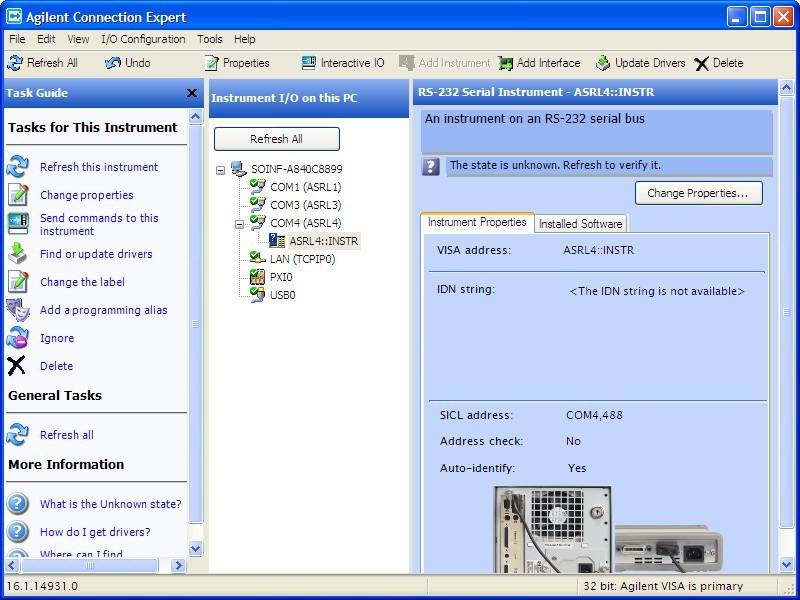Collapse the SOINF-A840C8899 tree node
This screenshot has height=600, width=800.
pyautogui.click(x=220, y=169)
